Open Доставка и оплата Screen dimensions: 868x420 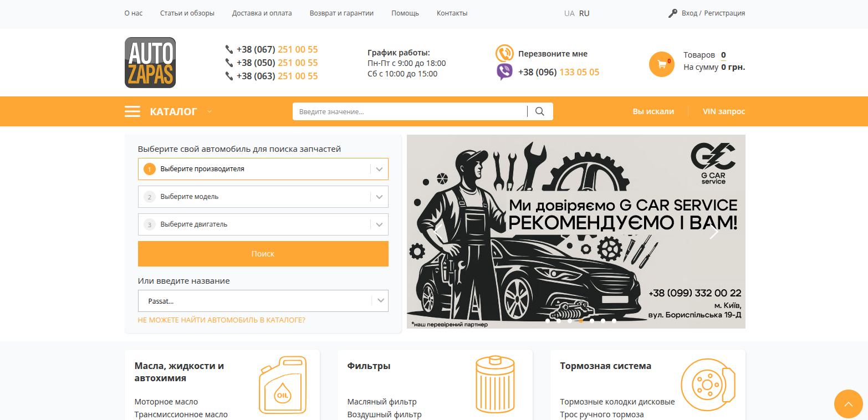coord(262,13)
